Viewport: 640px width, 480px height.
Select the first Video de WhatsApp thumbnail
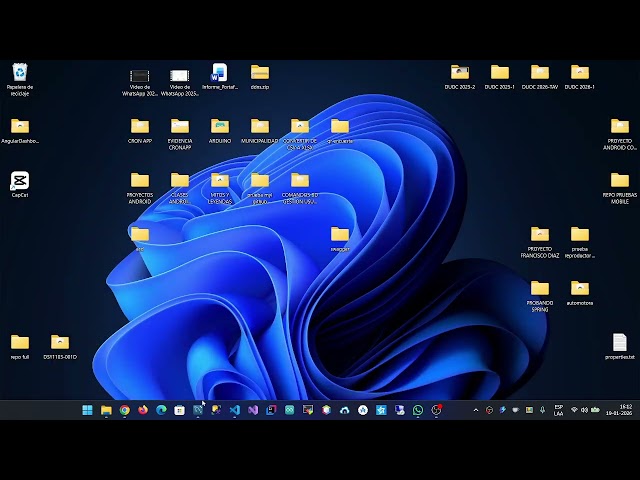140,76
